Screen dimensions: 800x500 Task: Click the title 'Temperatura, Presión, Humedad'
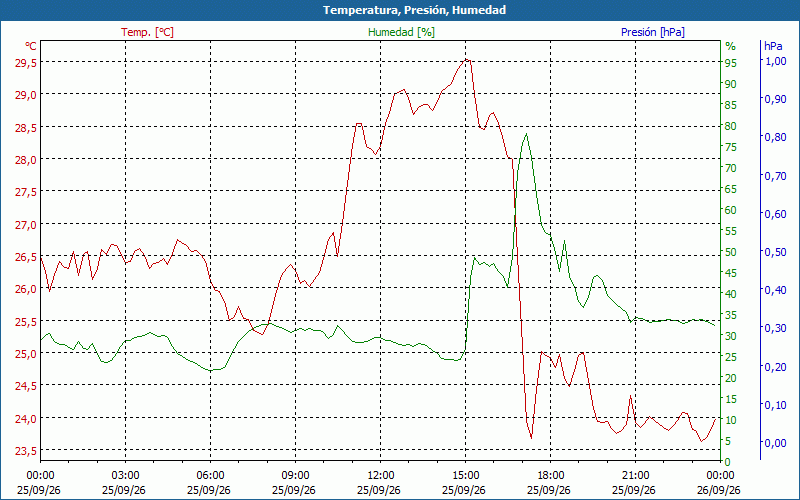click(x=414, y=10)
